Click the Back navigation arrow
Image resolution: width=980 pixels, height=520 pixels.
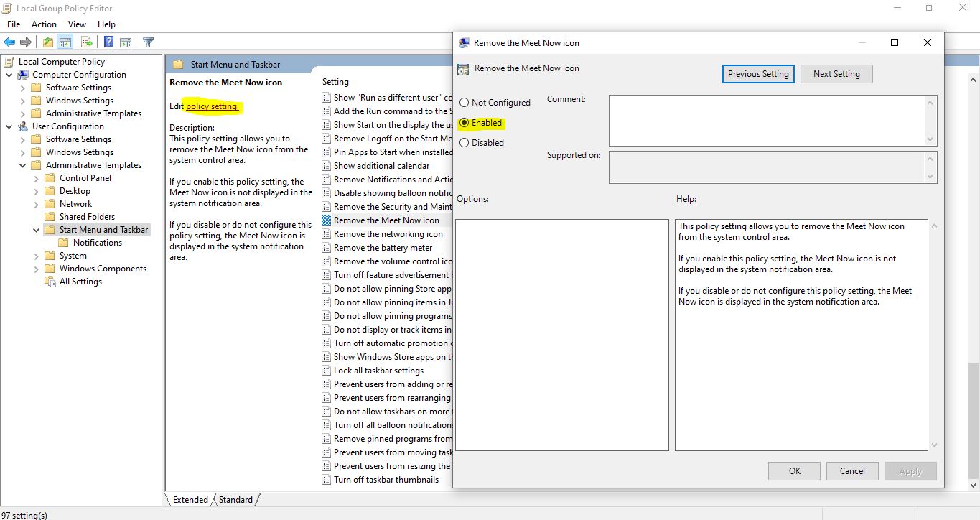pos(9,42)
